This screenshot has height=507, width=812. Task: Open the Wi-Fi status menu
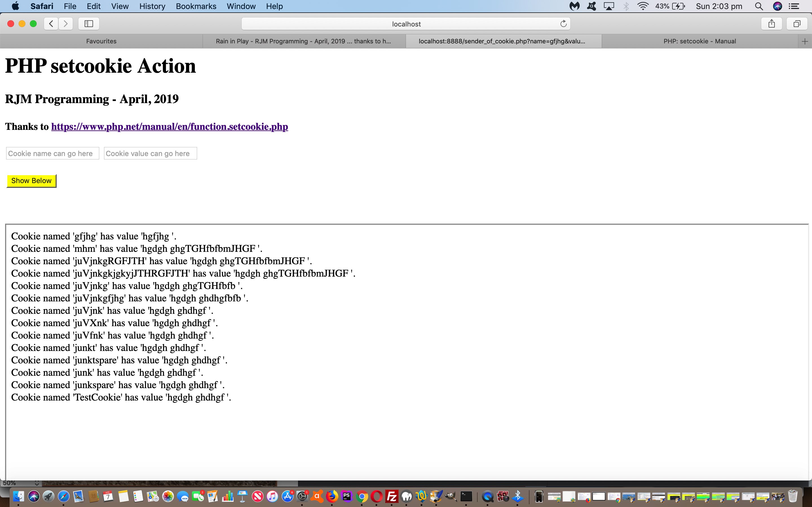coord(643,6)
